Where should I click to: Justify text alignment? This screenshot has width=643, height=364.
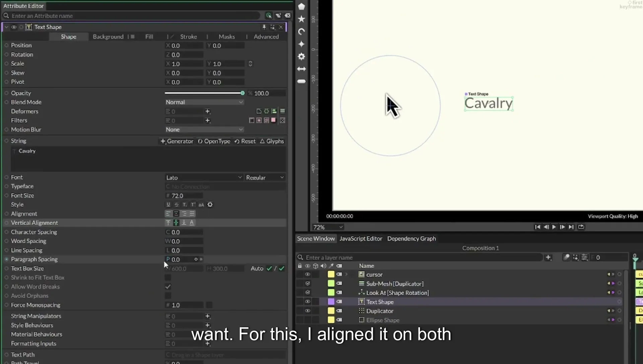(x=192, y=214)
